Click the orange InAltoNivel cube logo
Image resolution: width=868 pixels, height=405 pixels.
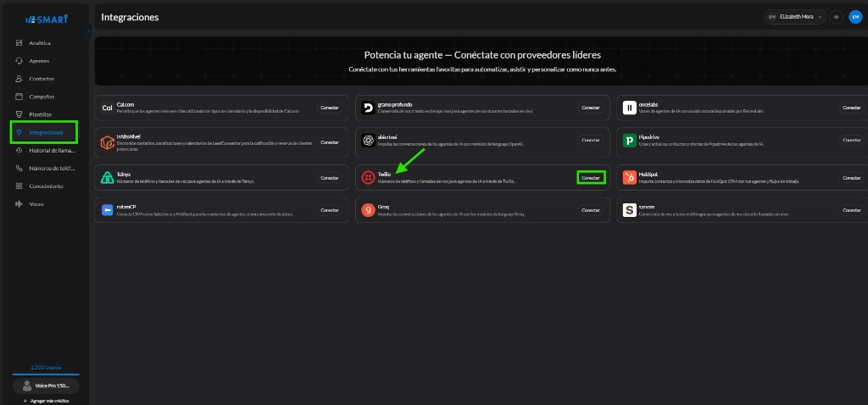(x=107, y=142)
